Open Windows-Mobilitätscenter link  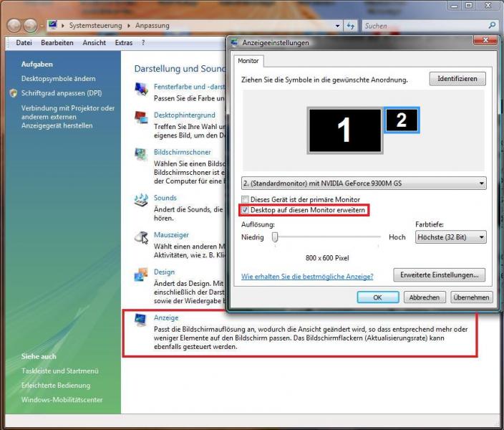pos(62,400)
